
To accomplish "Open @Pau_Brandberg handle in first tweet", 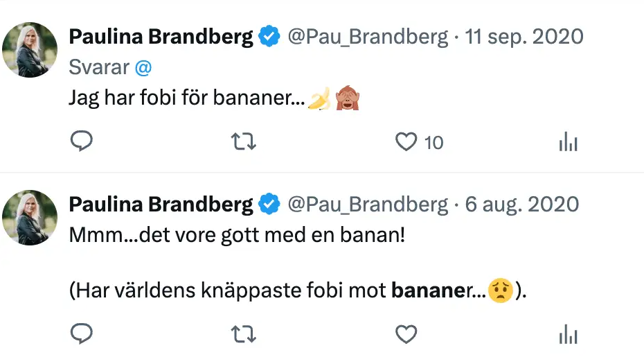I will [368, 37].
